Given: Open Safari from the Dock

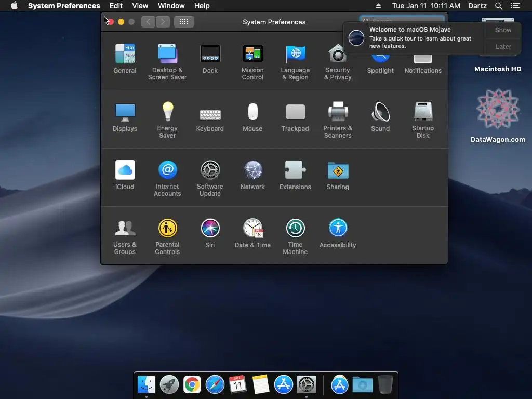Looking at the screenshot, I should (215, 385).
